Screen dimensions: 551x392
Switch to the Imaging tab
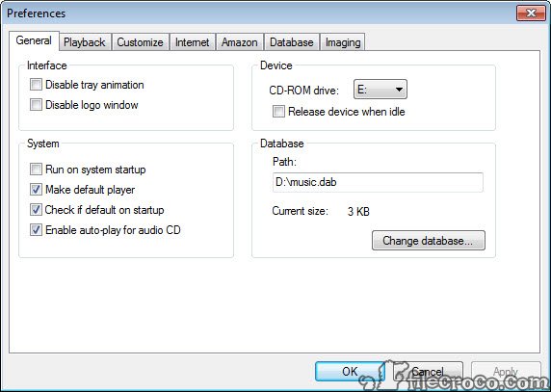(x=343, y=42)
